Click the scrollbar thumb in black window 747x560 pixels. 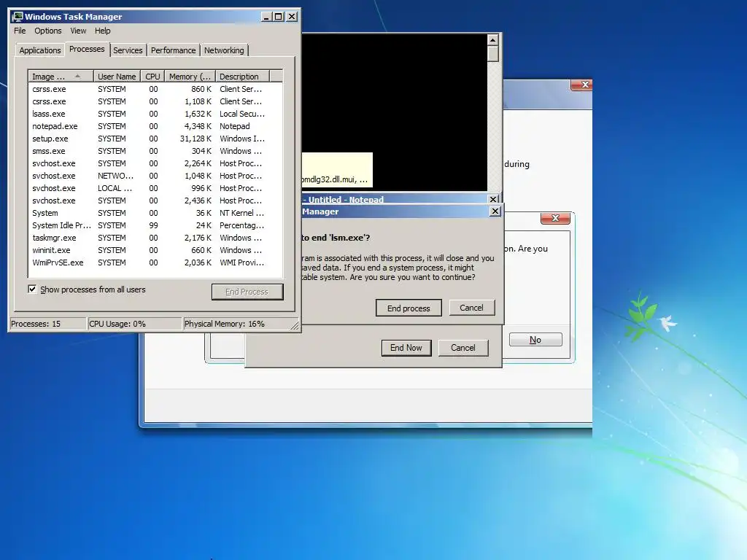[493, 53]
